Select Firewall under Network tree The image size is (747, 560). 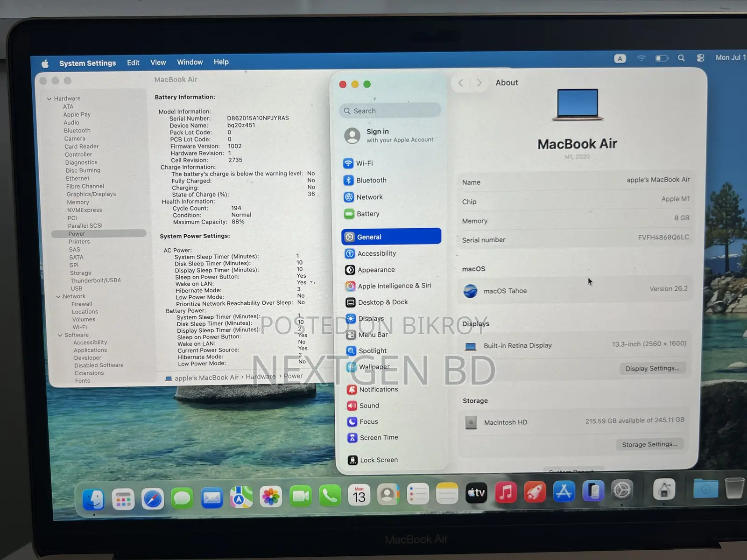tap(82, 304)
